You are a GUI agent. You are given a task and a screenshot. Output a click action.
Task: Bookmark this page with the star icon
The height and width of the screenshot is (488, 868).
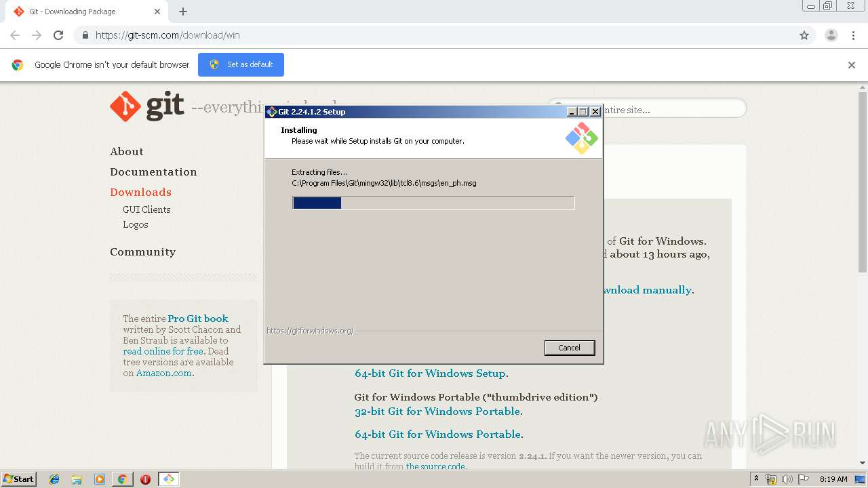point(804,35)
